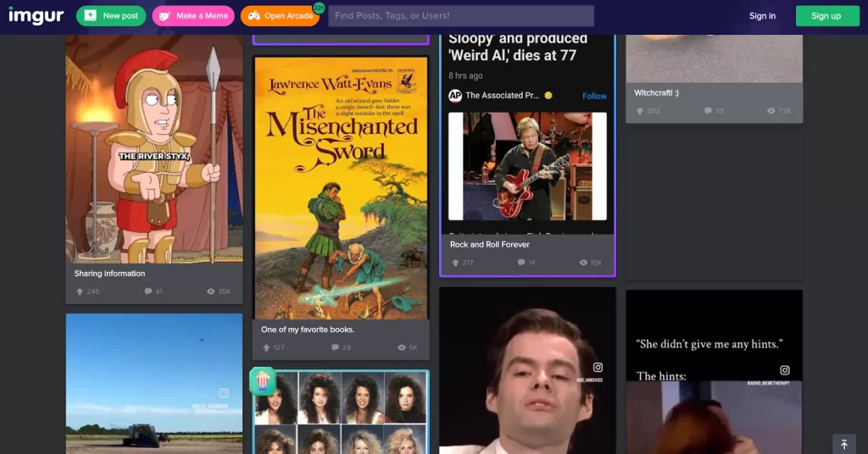Click Sign in link
The width and height of the screenshot is (868, 454).
tap(762, 16)
